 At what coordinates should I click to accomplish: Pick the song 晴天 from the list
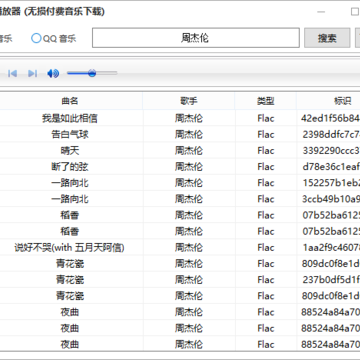tap(70, 150)
